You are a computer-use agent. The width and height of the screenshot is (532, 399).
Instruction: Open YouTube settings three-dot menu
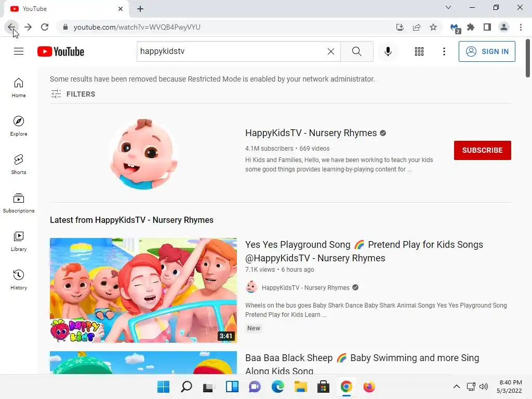pos(444,51)
